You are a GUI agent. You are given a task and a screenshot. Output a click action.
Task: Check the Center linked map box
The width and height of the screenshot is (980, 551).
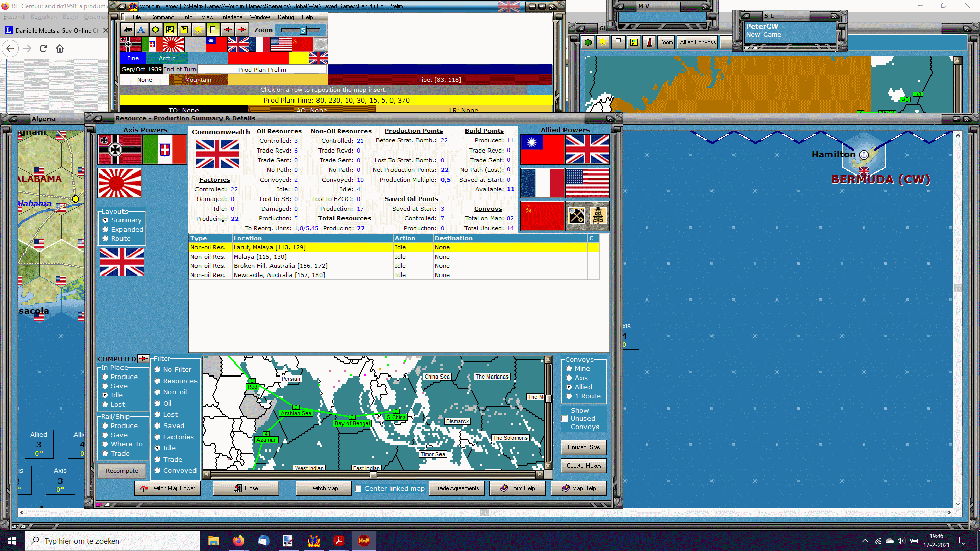click(358, 489)
